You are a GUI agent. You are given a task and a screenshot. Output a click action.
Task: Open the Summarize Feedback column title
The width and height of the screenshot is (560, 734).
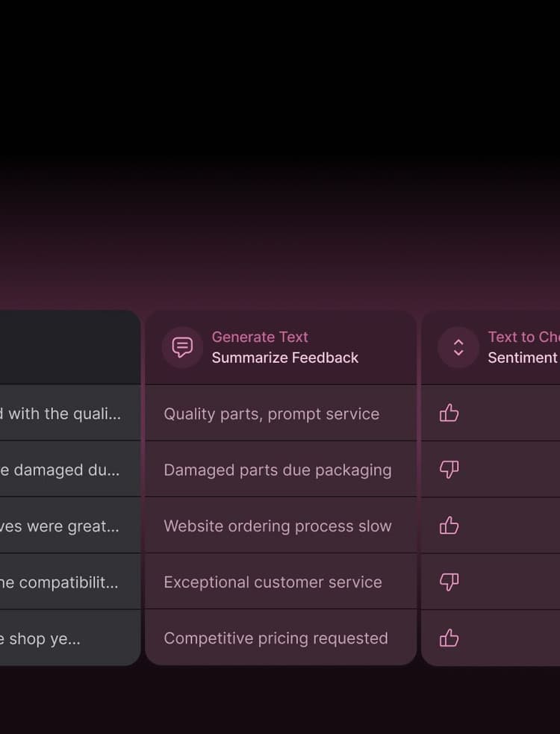pos(284,358)
